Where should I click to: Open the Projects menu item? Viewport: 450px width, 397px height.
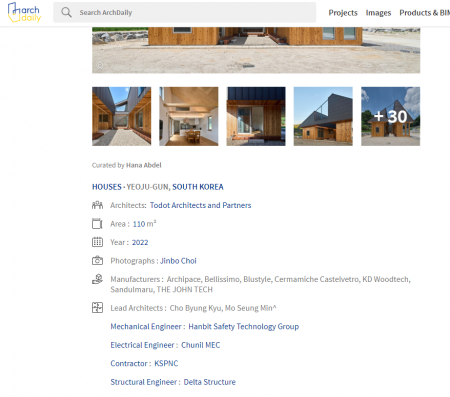coord(343,13)
